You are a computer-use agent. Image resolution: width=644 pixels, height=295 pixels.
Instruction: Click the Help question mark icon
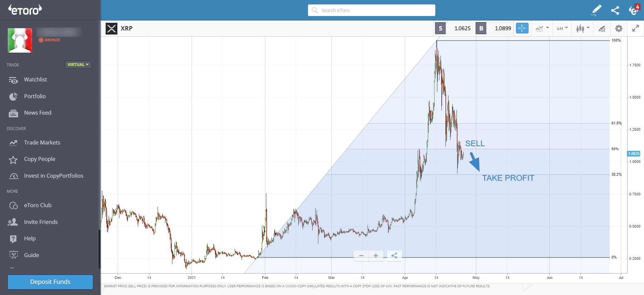[13, 239]
